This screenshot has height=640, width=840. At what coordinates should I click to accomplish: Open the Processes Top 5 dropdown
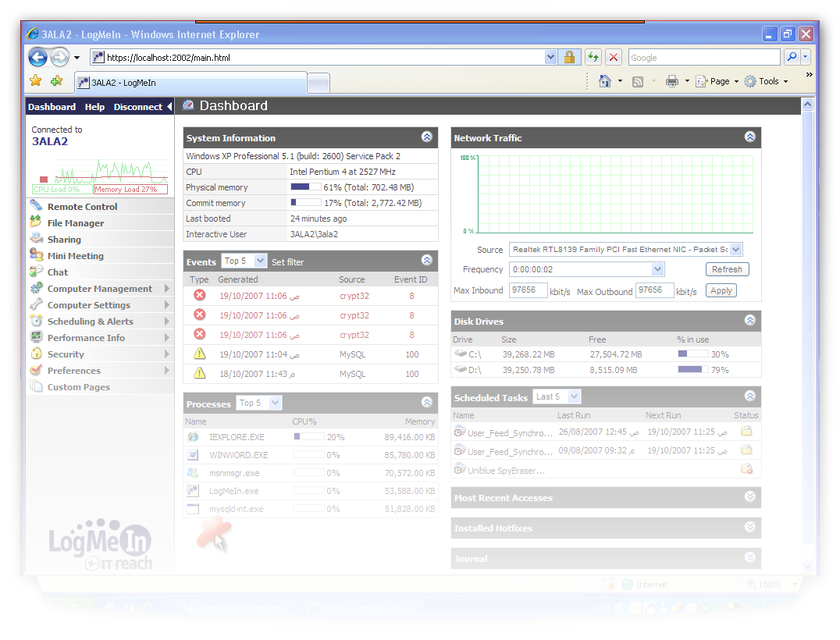pos(259,403)
